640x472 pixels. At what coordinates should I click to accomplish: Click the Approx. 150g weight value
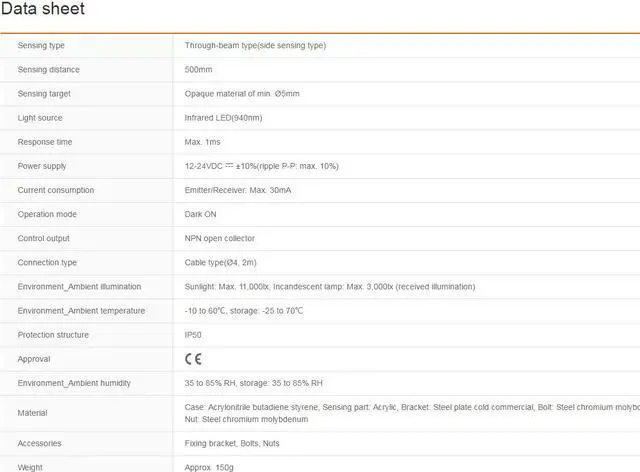209,466
